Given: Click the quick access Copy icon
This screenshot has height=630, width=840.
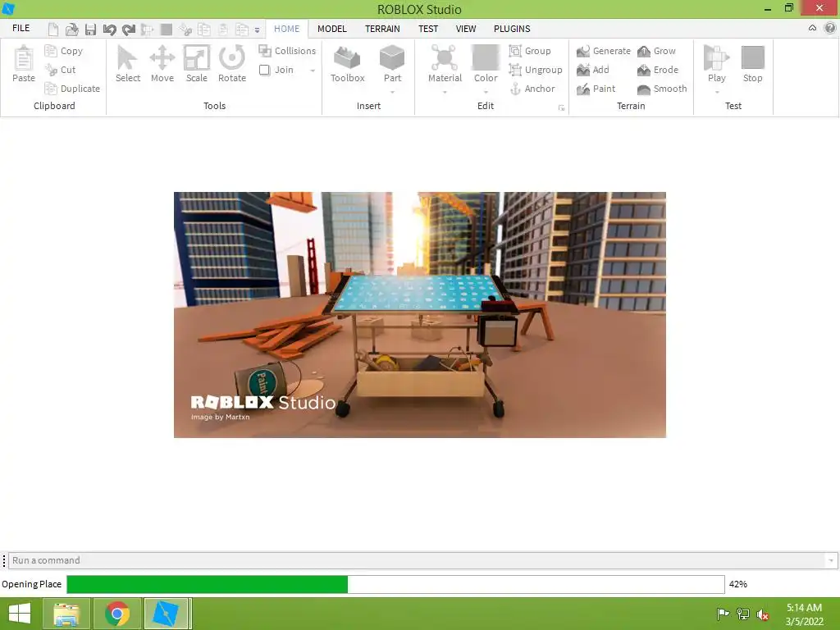Looking at the screenshot, I should 204,29.
